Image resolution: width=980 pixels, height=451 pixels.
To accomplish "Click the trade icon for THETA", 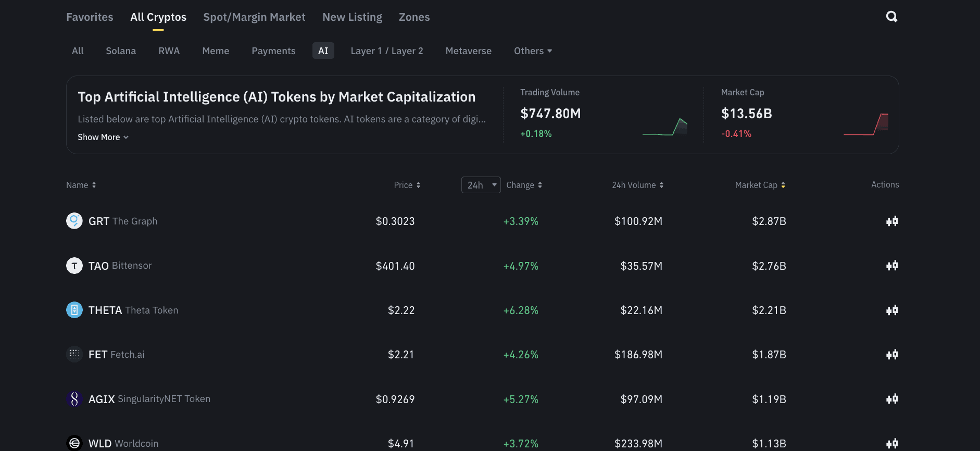I will (892, 310).
